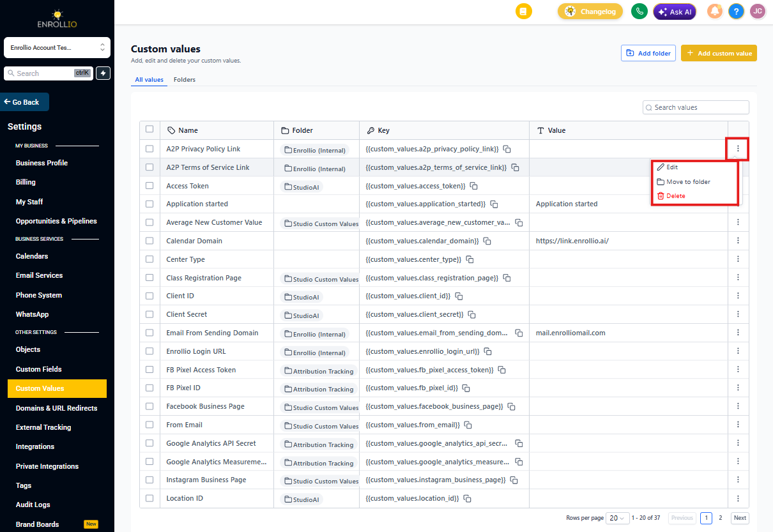Copy the a2p_terms_of_service_link key
Viewport: 773px width, 532px height.
(515, 167)
